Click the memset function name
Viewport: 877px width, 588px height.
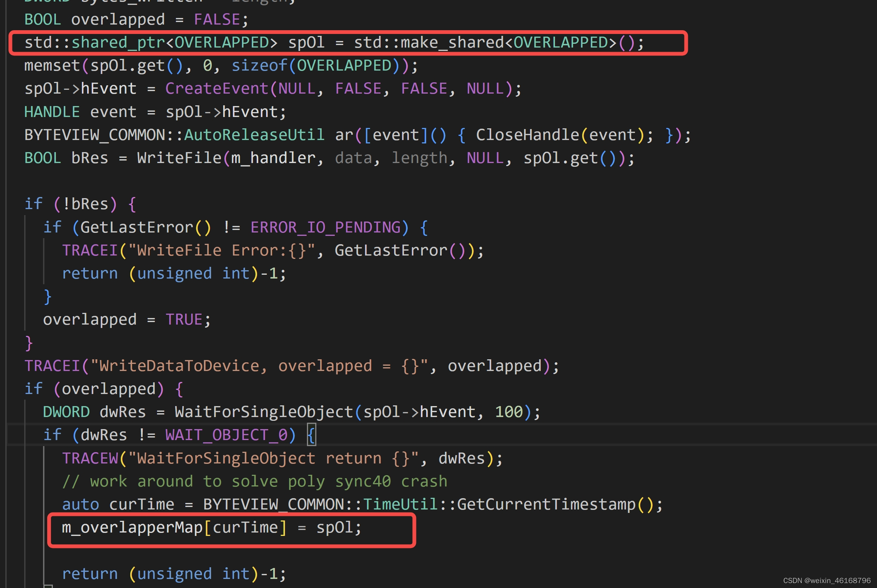click(x=52, y=66)
